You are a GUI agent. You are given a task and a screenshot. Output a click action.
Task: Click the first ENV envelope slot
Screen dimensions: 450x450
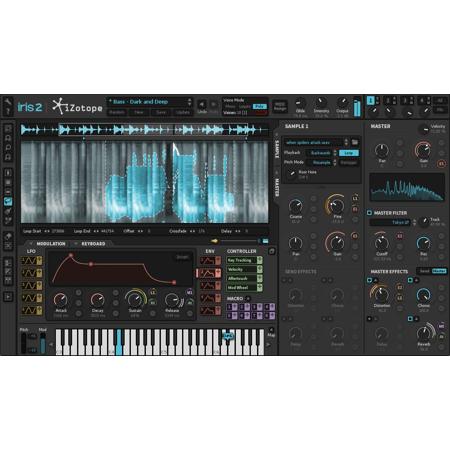(210, 261)
